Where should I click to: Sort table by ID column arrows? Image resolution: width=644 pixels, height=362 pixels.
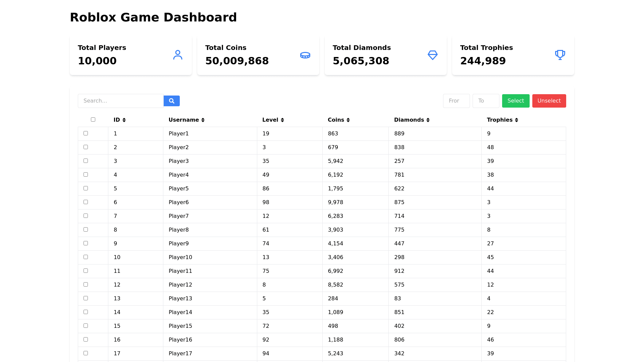tap(124, 120)
